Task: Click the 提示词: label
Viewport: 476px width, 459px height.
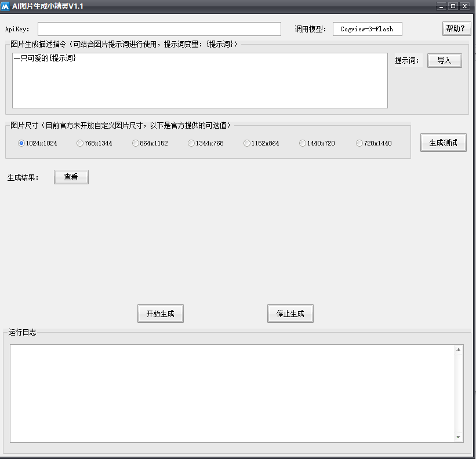Action: tap(407, 60)
